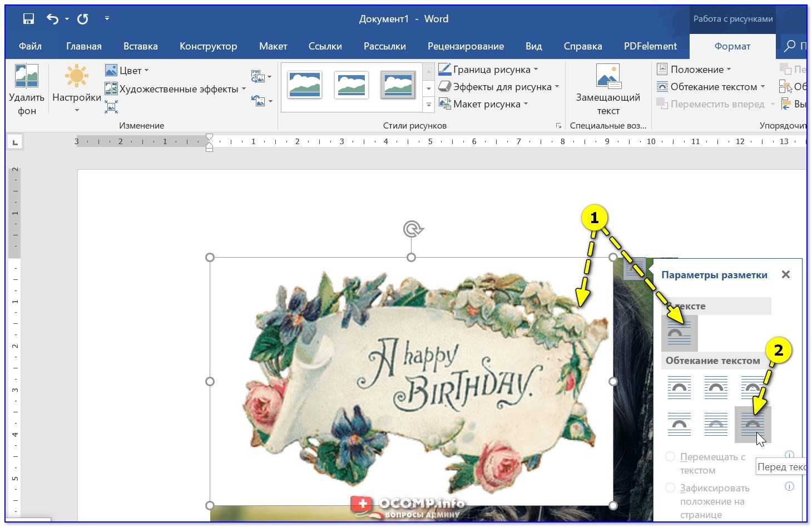Click Граница рисунка button
The width and height of the screenshot is (812, 527).
pyautogui.click(x=488, y=70)
